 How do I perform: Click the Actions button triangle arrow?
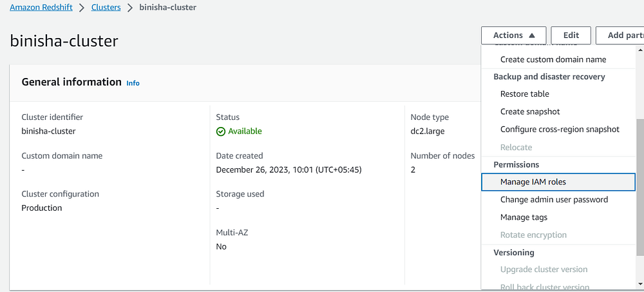coord(532,36)
